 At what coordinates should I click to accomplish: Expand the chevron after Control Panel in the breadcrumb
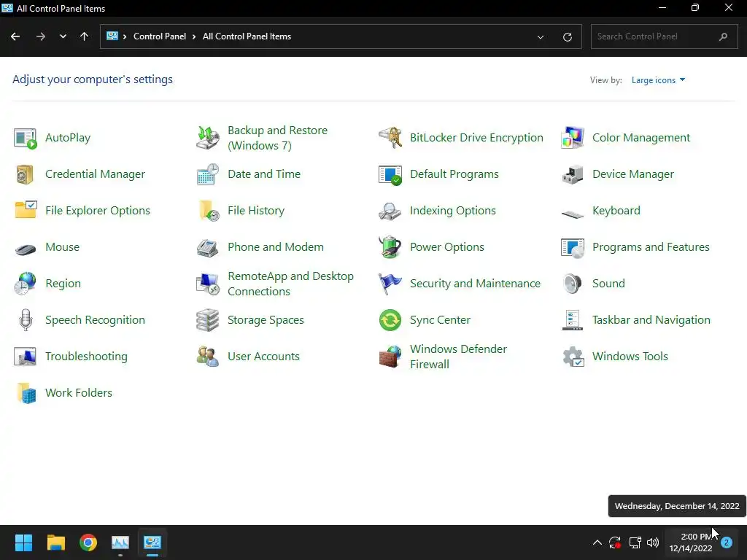pyautogui.click(x=194, y=36)
